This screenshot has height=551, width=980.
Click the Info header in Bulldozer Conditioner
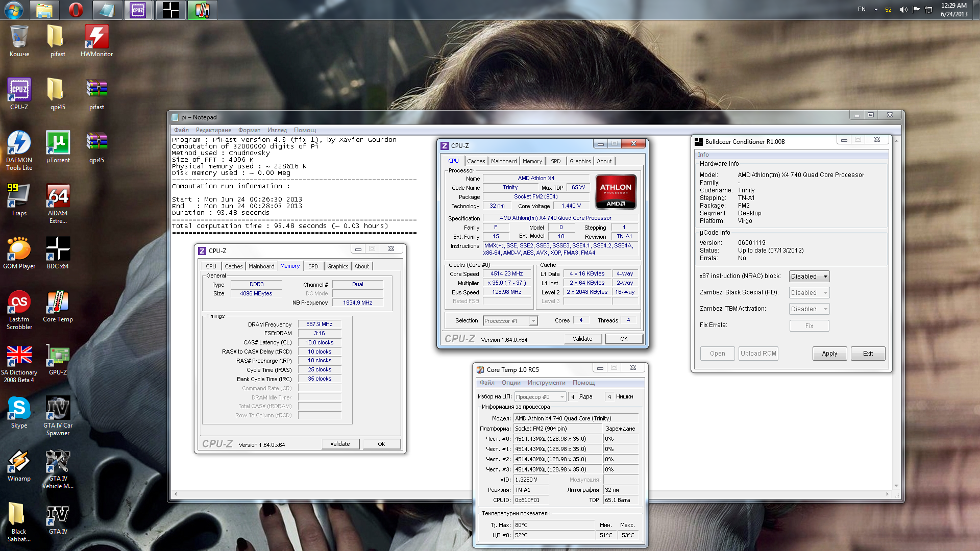tap(703, 155)
